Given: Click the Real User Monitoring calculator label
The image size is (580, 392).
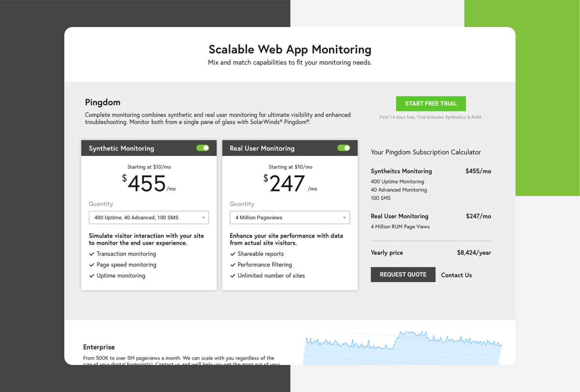Looking at the screenshot, I should [x=400, y=216].
